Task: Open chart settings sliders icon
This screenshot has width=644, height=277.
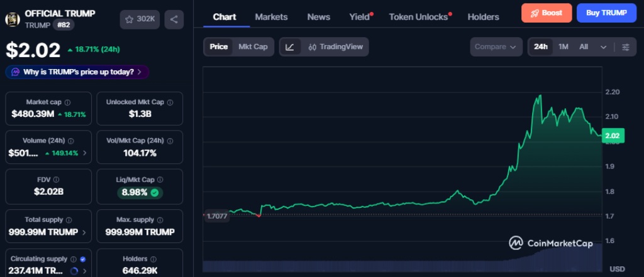Action: coord(626,46)
